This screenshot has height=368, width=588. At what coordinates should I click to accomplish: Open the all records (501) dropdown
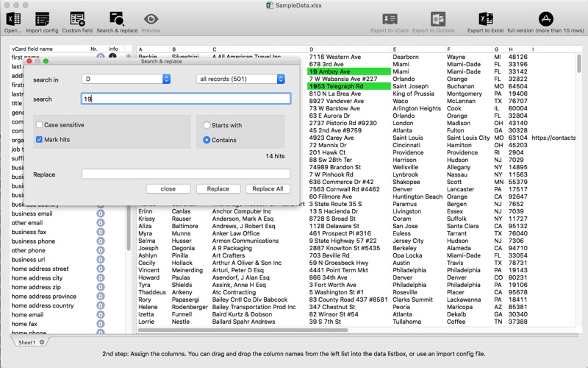[240, 79]
